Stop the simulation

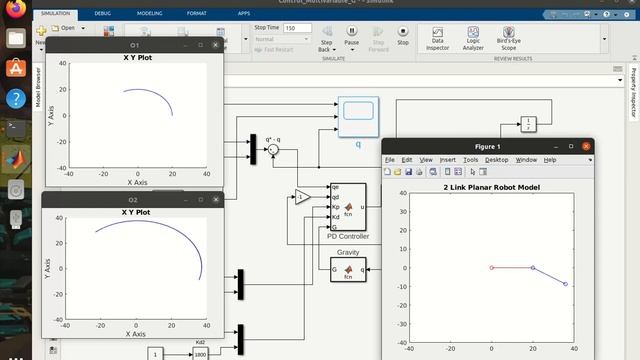[403, 31]
